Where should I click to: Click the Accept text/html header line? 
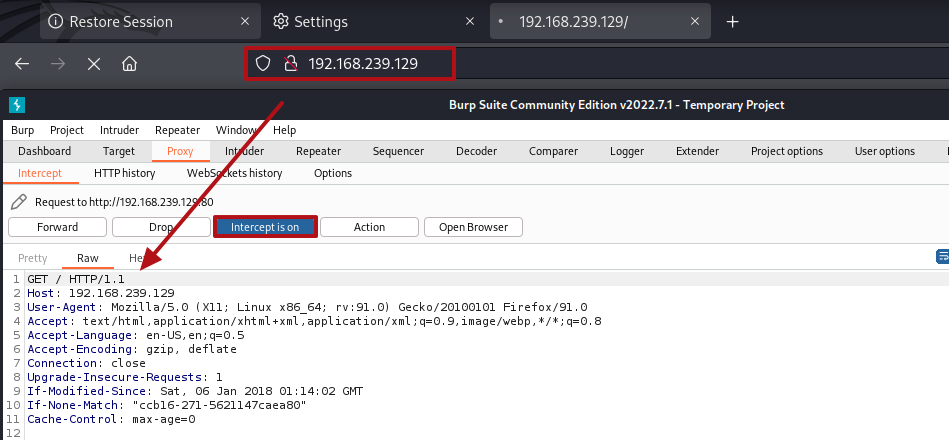pyautogui.click(x=314, y=321)
